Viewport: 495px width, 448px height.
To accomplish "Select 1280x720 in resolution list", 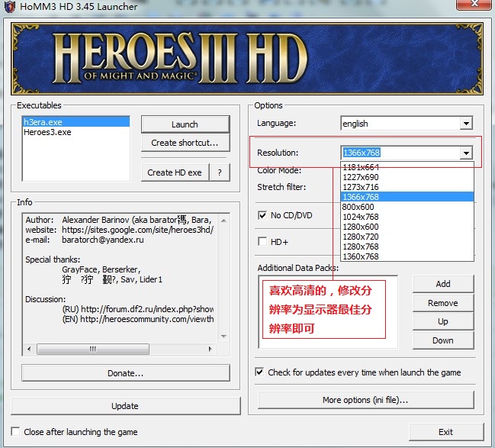I will pyautogui.click(x=361, y=237).
